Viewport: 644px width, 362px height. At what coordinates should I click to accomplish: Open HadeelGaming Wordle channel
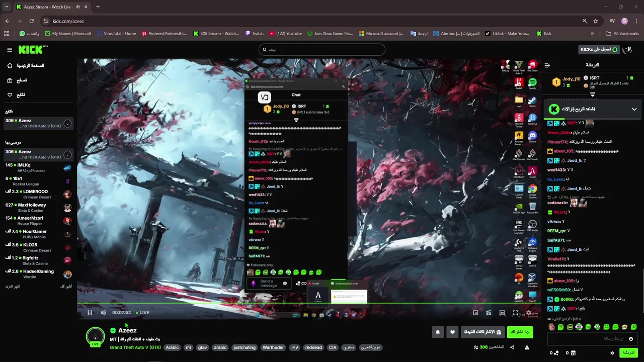39,274
